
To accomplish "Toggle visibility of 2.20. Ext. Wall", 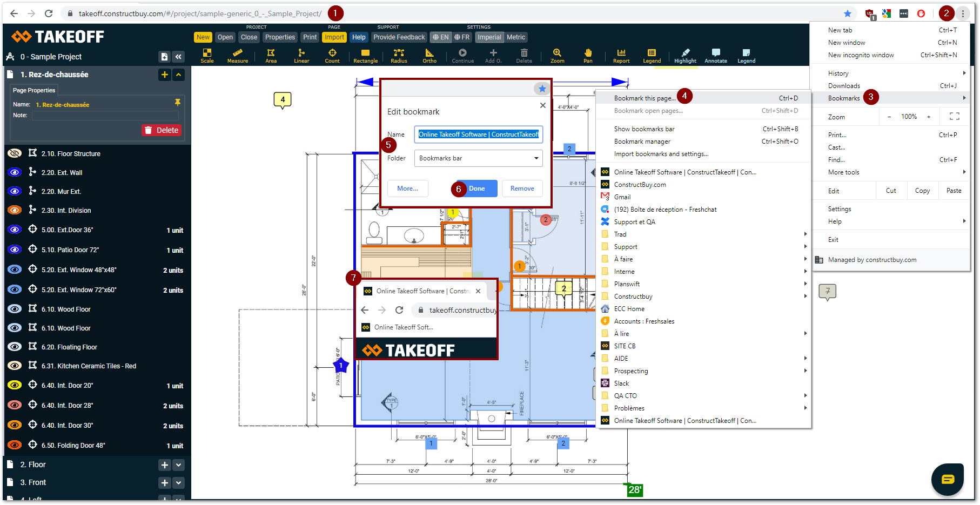I will pyautogui.click(x=15, y=172).
